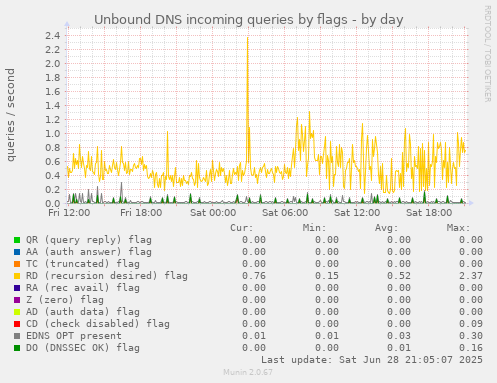
Task: Click the RA rec avail dark blue swatch
Action: pos(17,288)
